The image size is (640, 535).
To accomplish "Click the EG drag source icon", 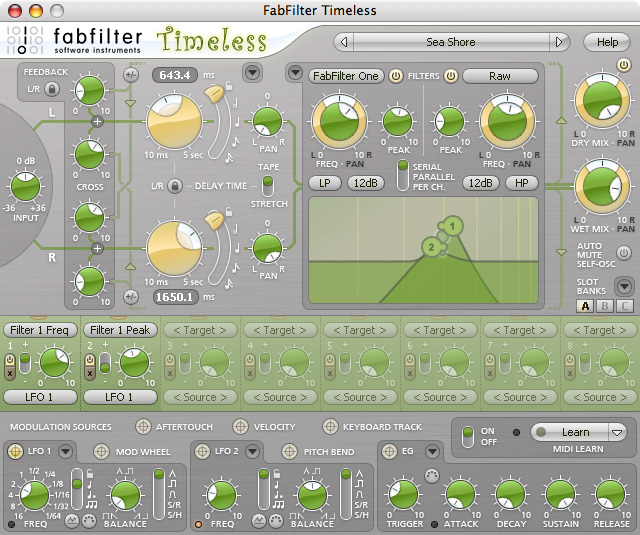I will click(x=389, y=451).
